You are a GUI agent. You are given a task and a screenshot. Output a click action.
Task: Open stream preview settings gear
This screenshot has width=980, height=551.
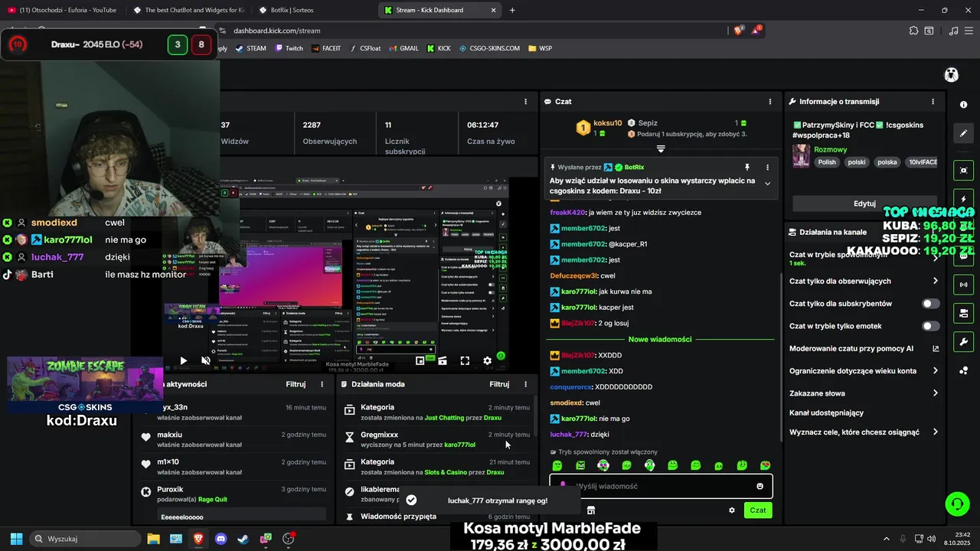pyautogui.click(x=487, y=360)
